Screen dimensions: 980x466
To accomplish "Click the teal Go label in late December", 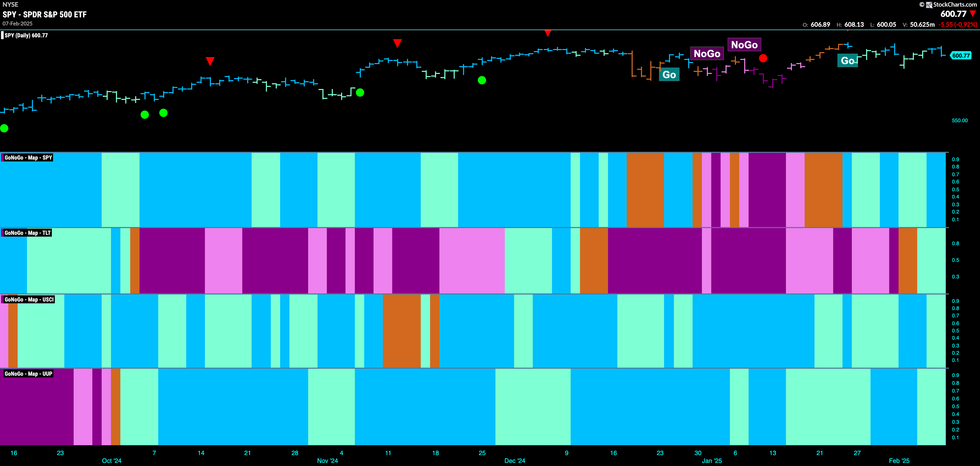I will pos(669,74).
